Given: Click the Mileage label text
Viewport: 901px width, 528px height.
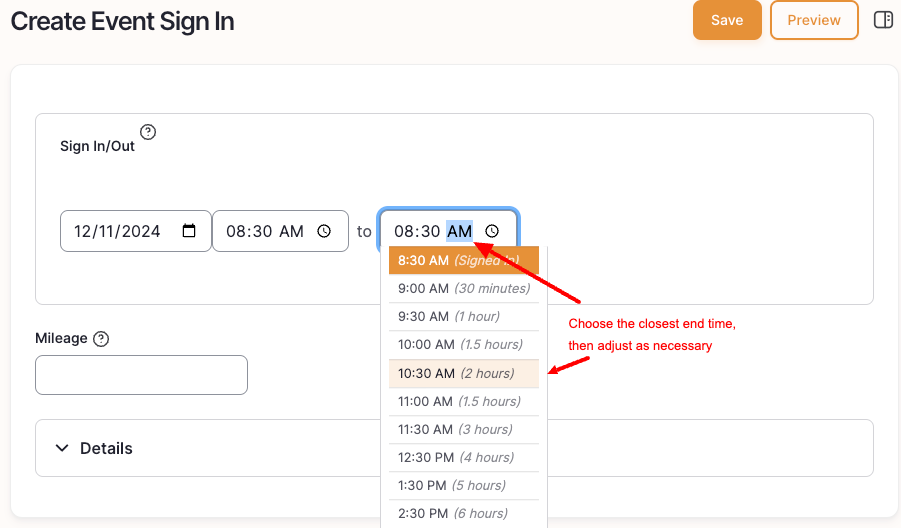Looking at the screenshot, I should (61, 338).
